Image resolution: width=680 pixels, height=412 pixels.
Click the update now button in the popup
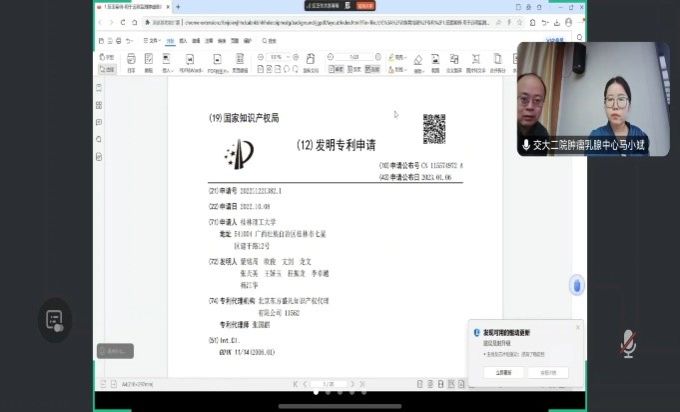tap(503, 371)
